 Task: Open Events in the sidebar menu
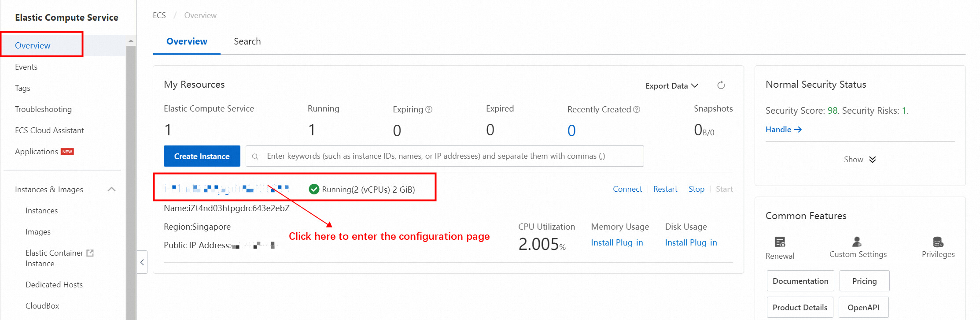[26, 67]
